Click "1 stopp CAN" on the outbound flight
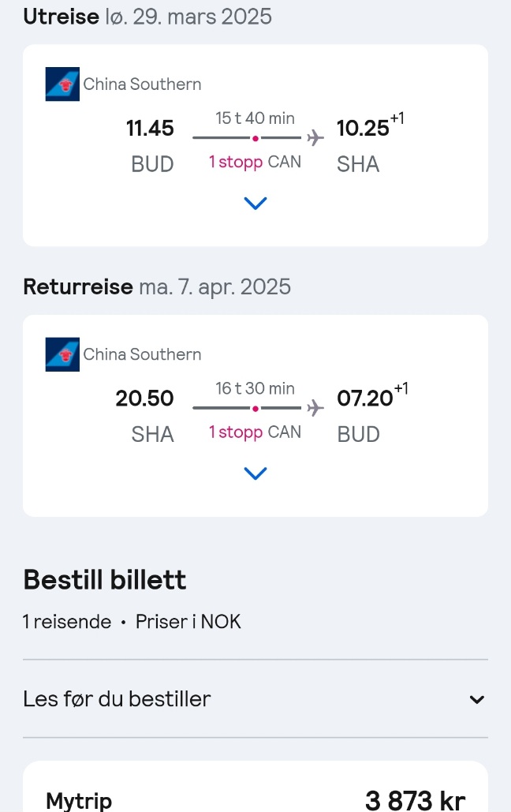 (255, 162)
